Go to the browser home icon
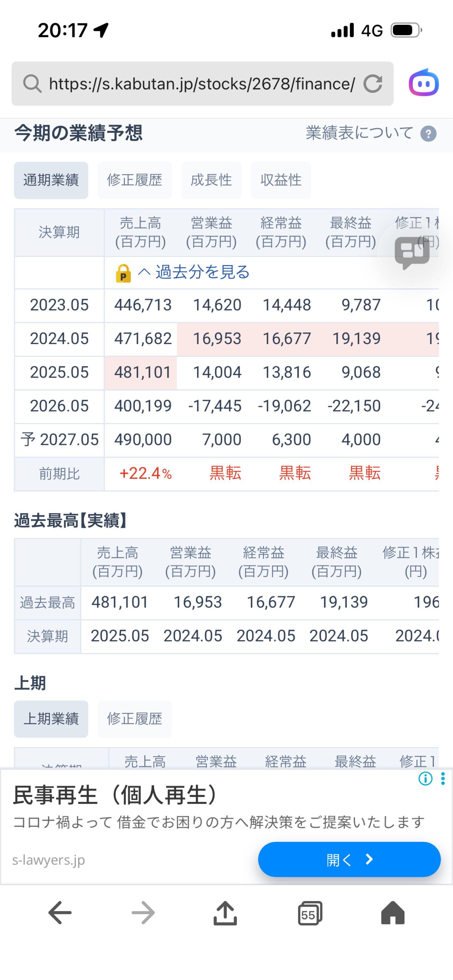 (x=393, y=912)
